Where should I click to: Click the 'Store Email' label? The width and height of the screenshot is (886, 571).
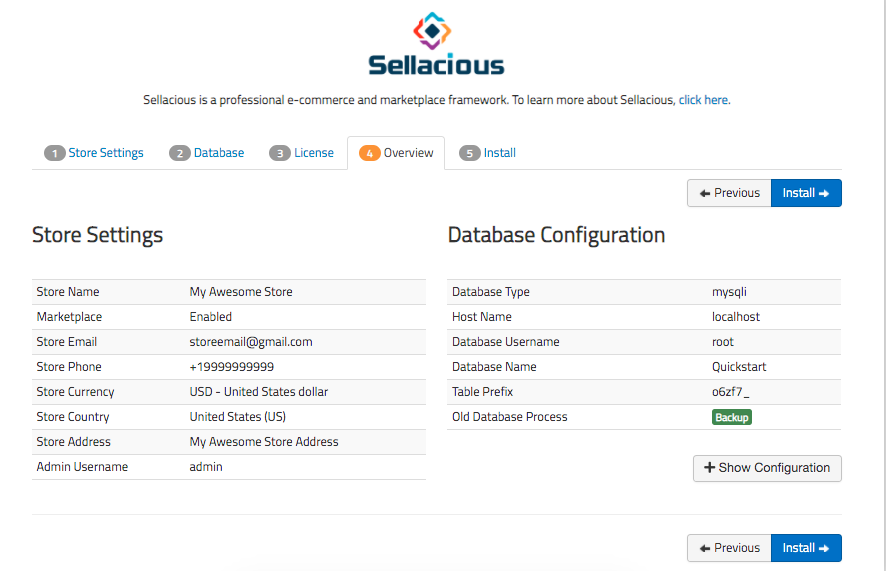click(x=67, y=342)
